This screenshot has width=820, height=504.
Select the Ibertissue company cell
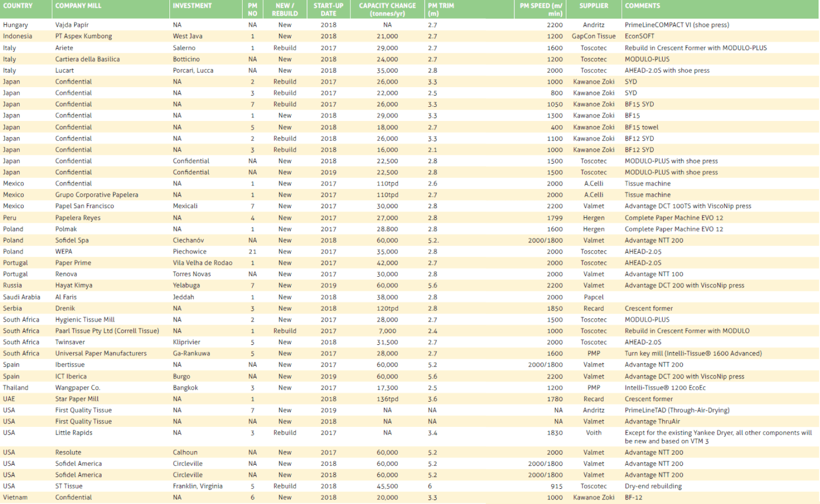point(70,365)
